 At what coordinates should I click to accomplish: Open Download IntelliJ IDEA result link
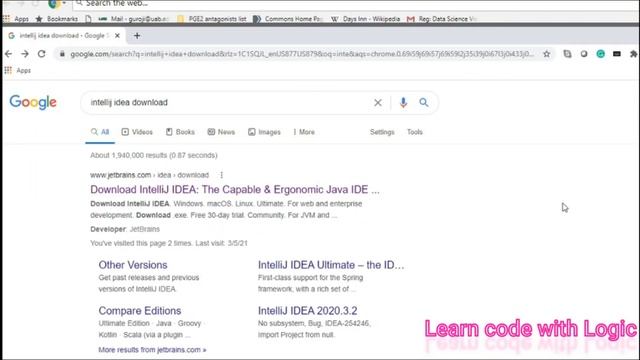[x=235, y=190]
